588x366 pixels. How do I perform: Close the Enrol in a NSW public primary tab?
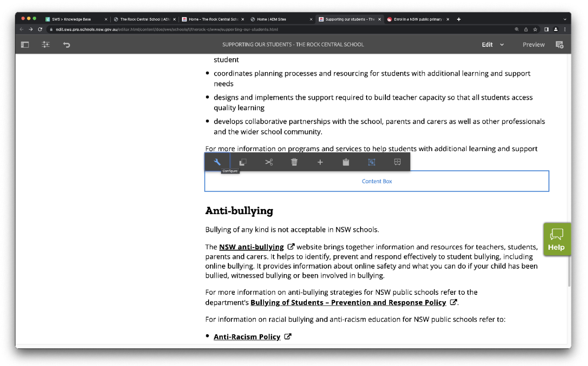pyautogui.click(x=448, y=19)
